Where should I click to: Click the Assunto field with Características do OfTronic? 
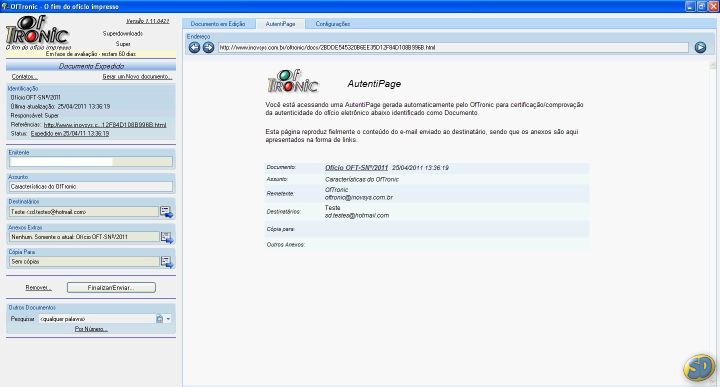click(91, 186)
